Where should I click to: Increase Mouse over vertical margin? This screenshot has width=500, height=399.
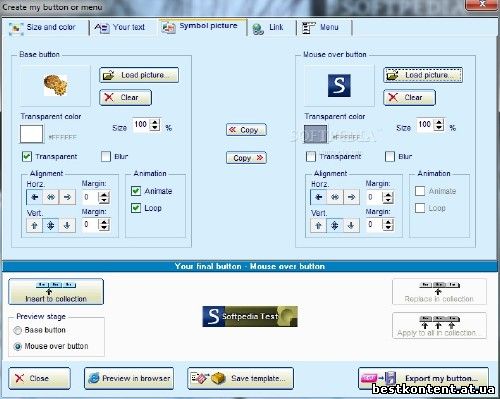388,222
